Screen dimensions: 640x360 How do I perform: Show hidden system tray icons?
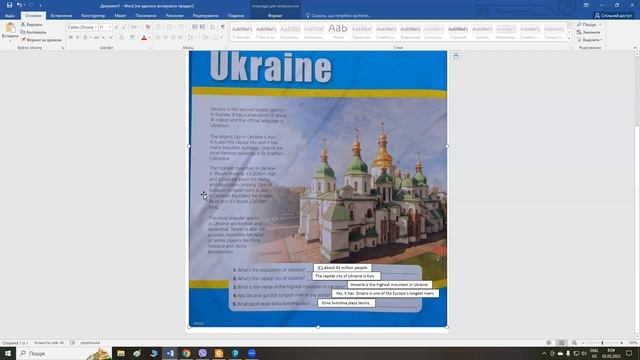click(544, 353)
